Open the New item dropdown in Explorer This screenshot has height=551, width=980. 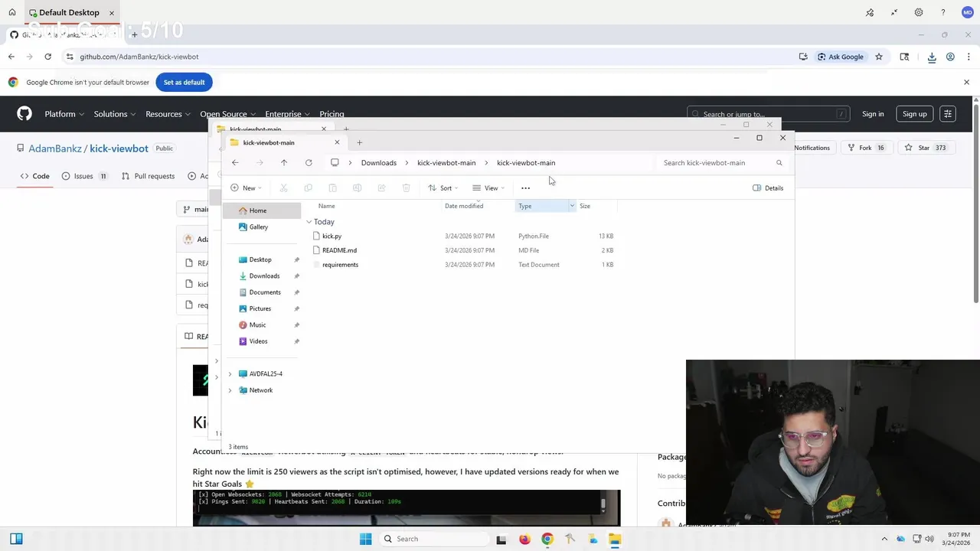pyautogui.click(x=247, y=188)
